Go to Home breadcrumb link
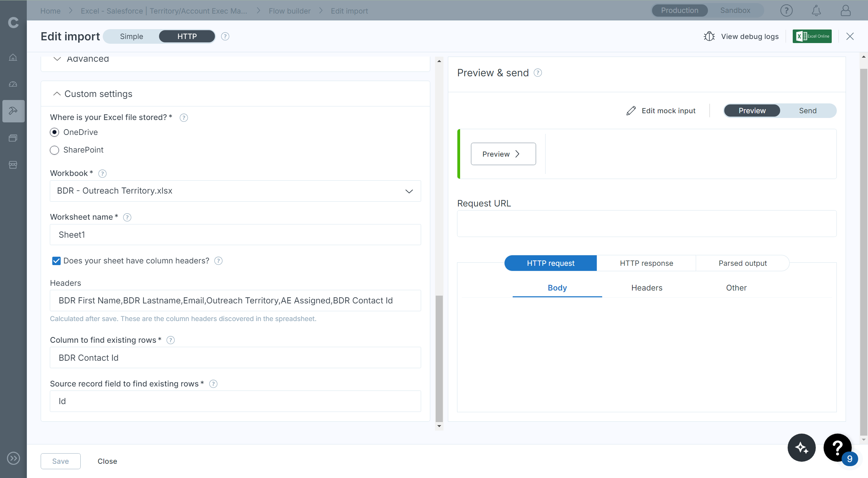The image size is (868, 478). click(50, 11)
